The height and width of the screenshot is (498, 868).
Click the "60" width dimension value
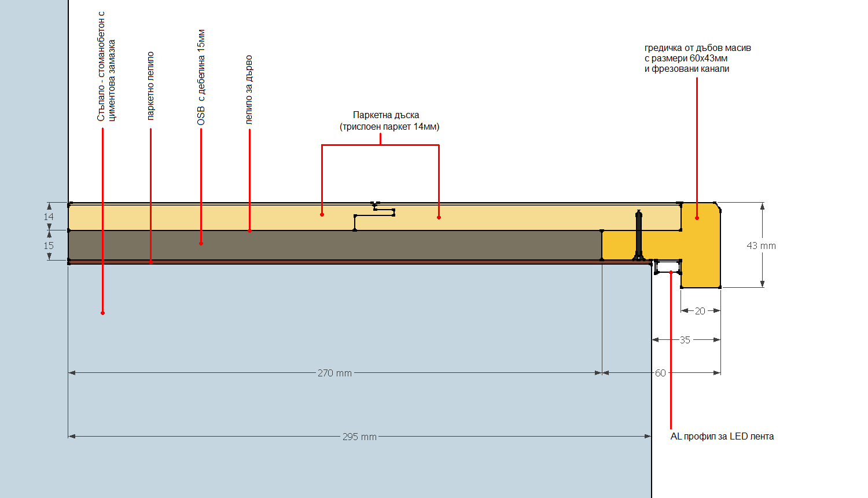click(x=660, y=373)
